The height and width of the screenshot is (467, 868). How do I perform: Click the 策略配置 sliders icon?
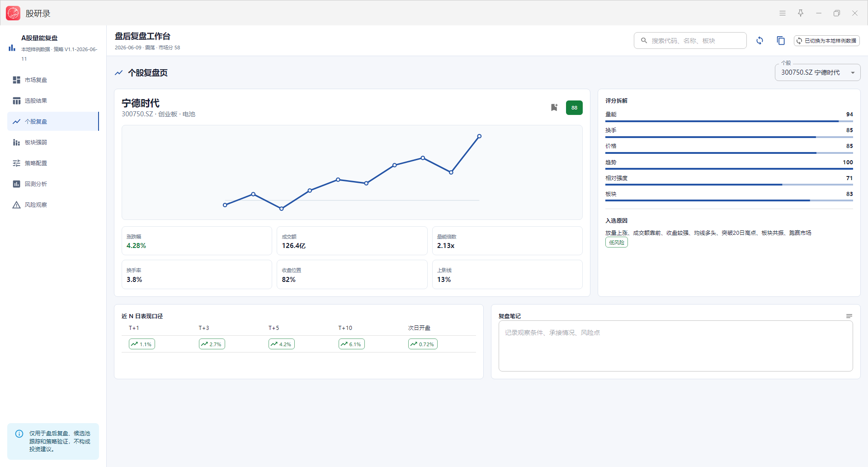pos(17,163)
